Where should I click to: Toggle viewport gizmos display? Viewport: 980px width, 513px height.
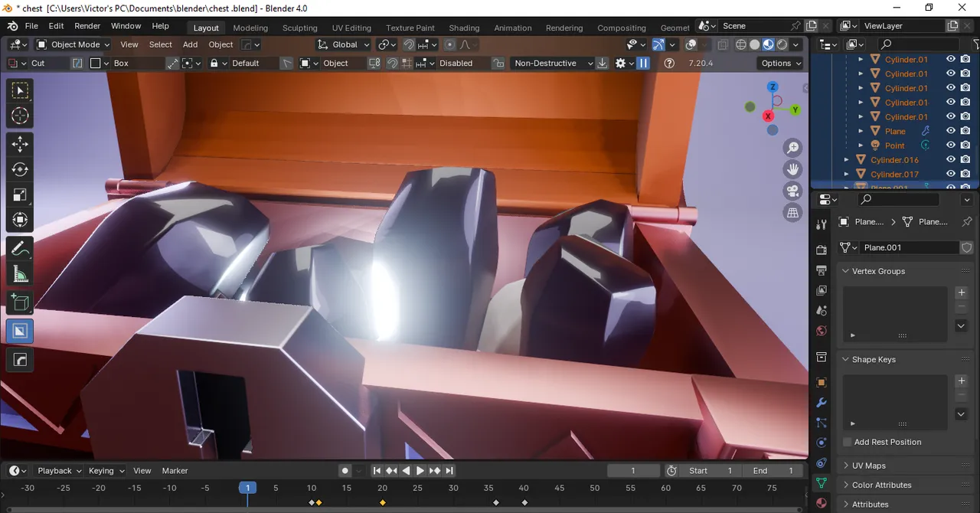[658, 44]
